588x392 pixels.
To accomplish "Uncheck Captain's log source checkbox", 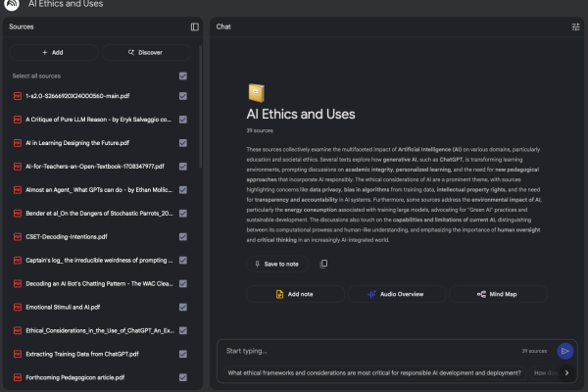I will tap(183, 261).
